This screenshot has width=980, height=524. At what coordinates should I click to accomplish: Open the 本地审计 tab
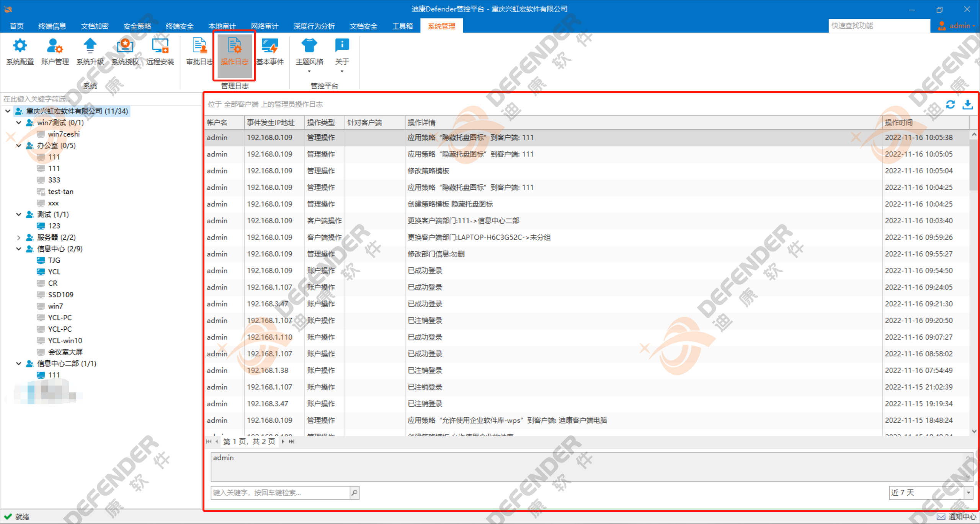222,26
